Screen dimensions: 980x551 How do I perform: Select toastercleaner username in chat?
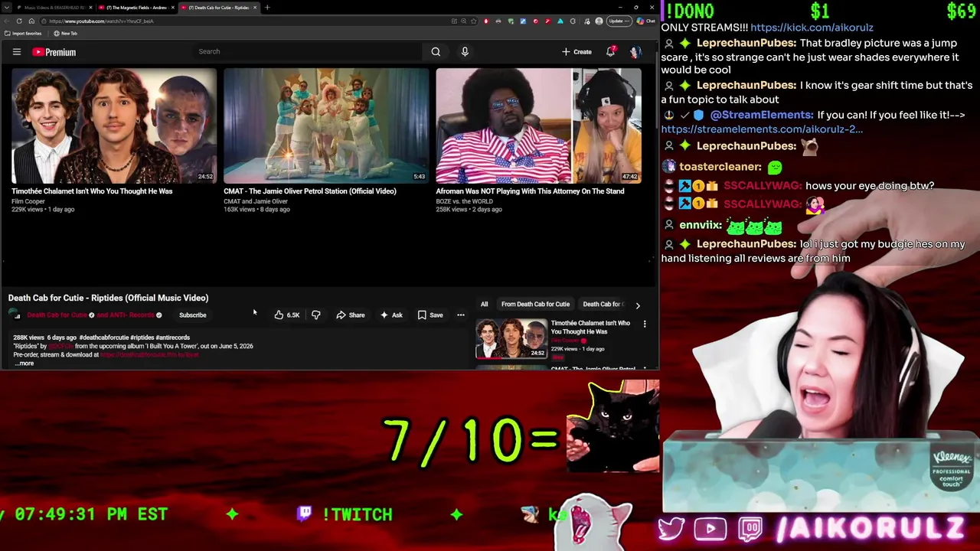[x=719, y=167]
